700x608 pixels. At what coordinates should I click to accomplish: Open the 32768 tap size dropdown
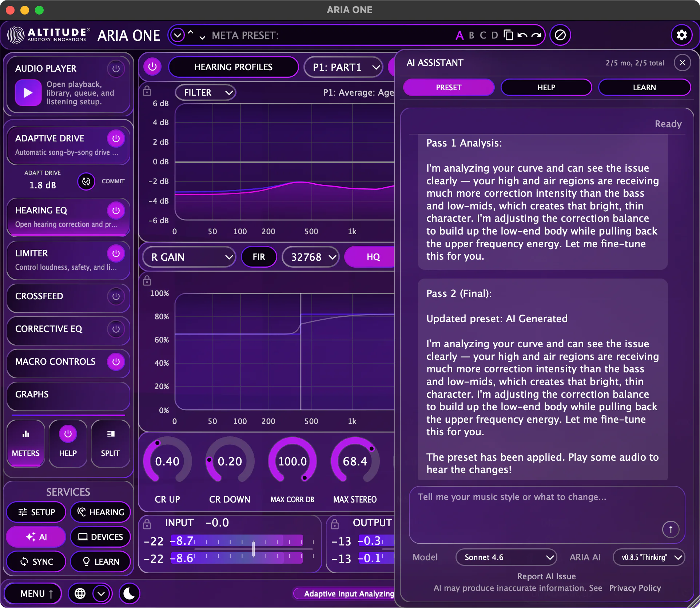coord(311,257)
